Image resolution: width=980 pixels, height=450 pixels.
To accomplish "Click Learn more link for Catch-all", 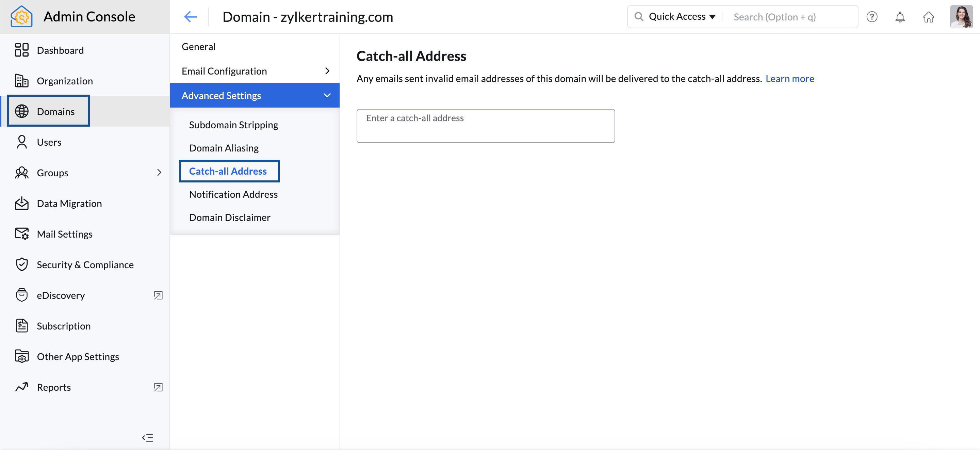I will click(789, 78).
